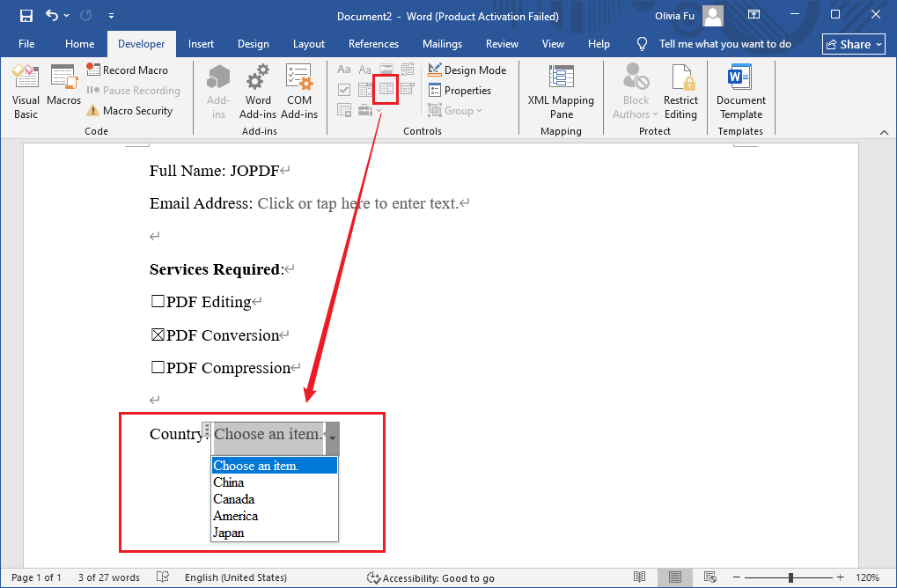Image resolution: width=897 pixels, height=588 pixels.
Task: Click the Share button
Action: [854, 44]
